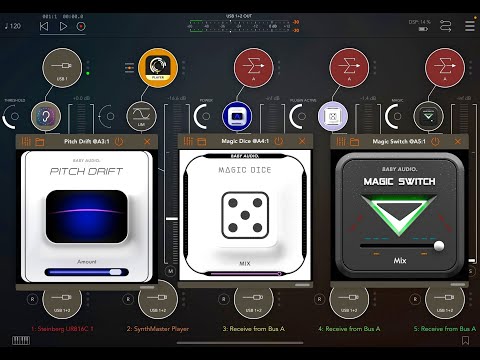This screenshot has height=360, width=480.
Task: Toggle Pitch Drift plugin power button
Action: tap(119, 142)
